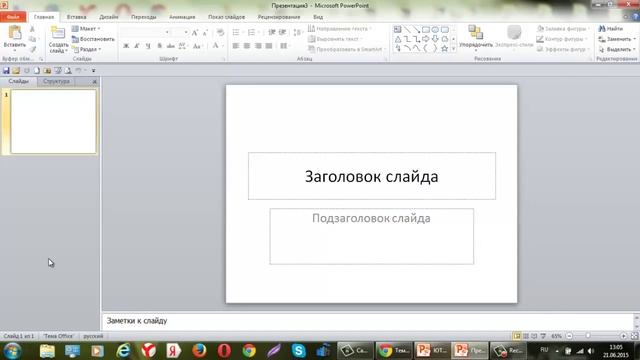This screenshot has height=360, width=640.
Task: Open the change case (Aa) dropdown
Action: coord(198,46)
